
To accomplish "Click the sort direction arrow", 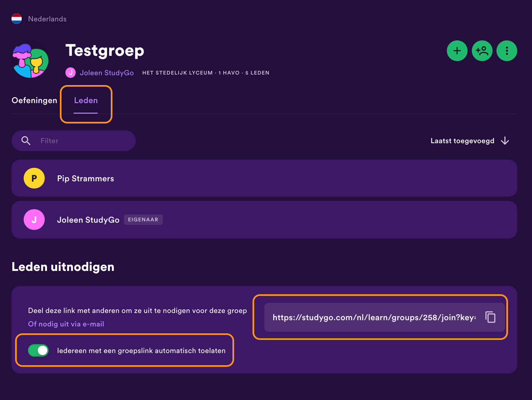I will click(x=505, y=141).
